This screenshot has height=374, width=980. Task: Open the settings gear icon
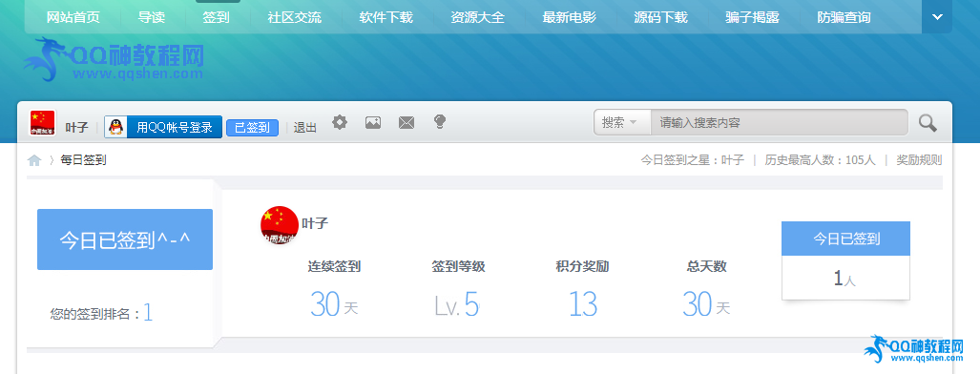tap(340, 122)
